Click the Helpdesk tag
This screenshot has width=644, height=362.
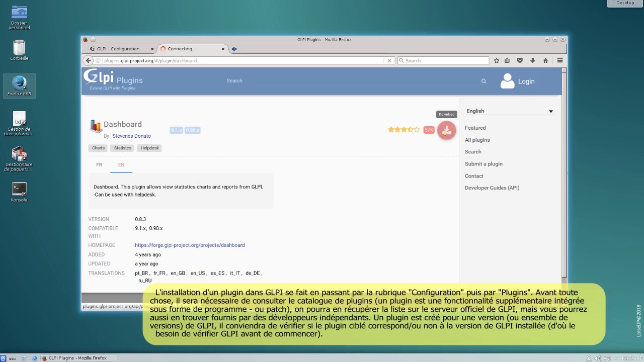click(150, 148)
